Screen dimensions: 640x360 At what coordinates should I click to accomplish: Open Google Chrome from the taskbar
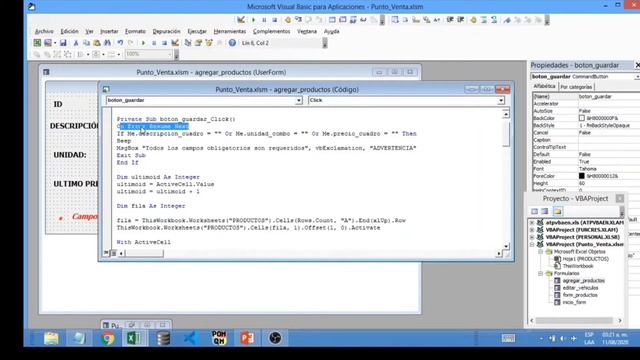click(x=108, y=338)
